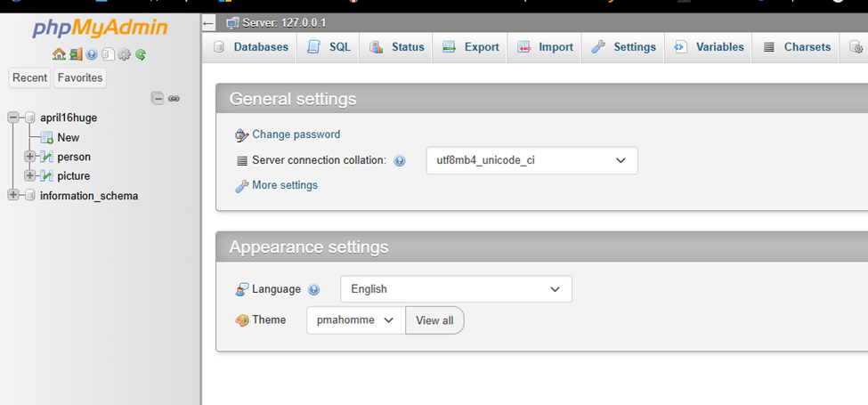Toggle the link with main panel icon
This screenshot has height=405, width=868.
click(174, 99)
